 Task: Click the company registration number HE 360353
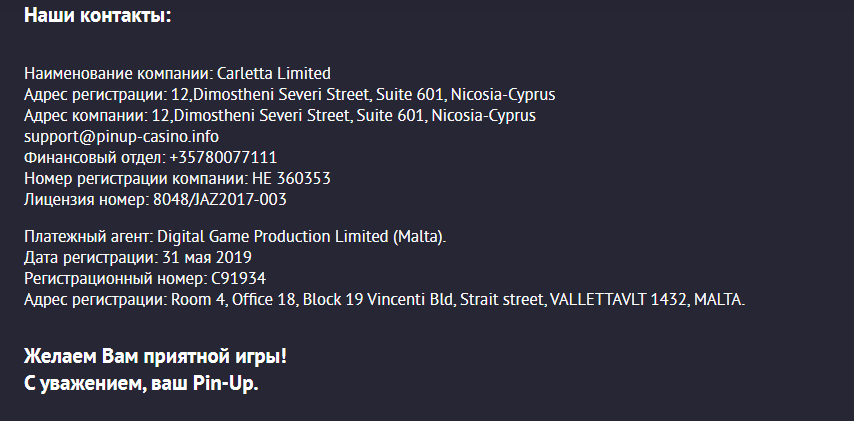[x=291, y=178]
